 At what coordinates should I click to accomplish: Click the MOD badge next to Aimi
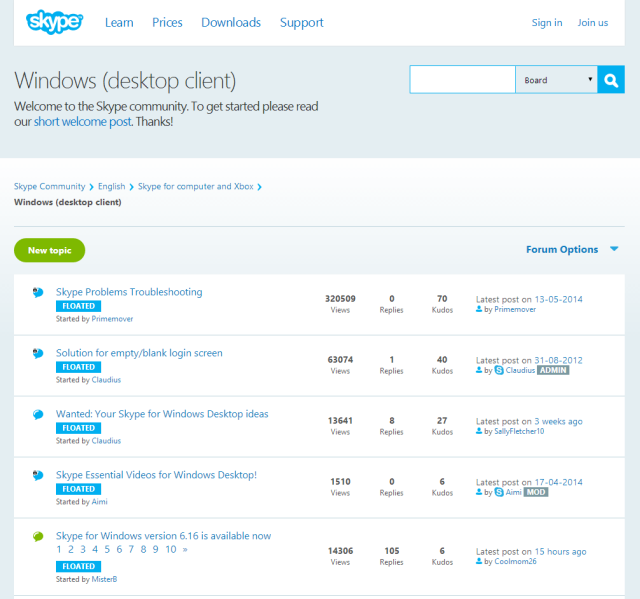[536, 492]
